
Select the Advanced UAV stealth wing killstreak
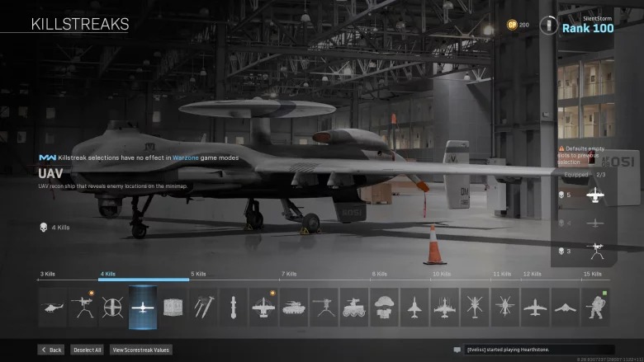566,308
